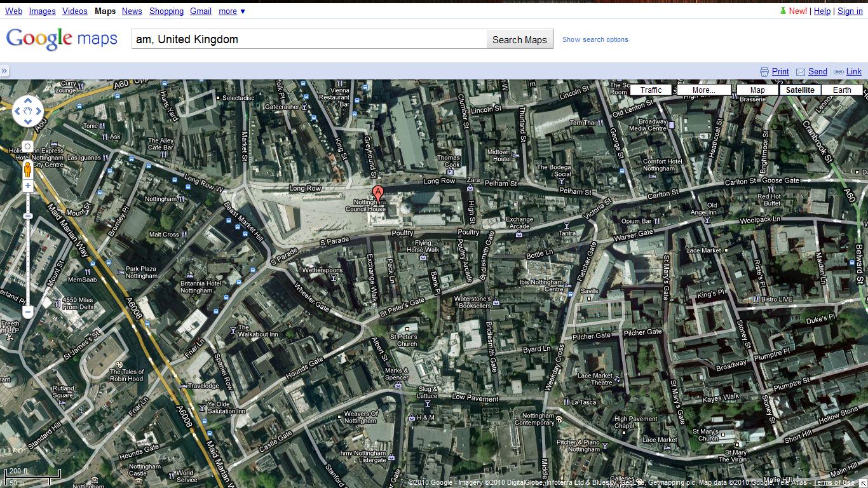This screenshot has width=868, height=488.
Task: Switch to Map view
Action: [757, 90]
